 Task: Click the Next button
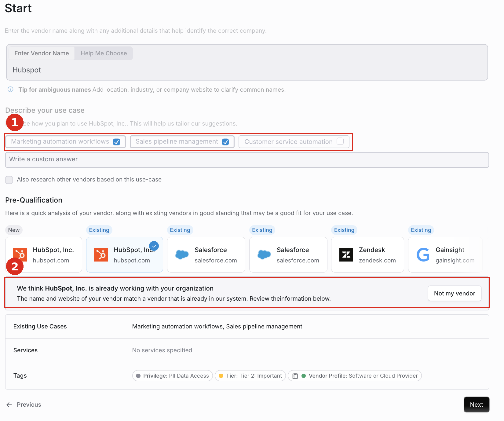coord(477,405)
